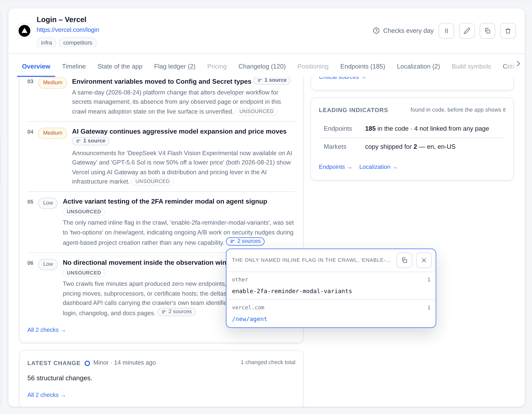This screenshot has height=414, width=532.
Task: Click the Critical sources link
Action: [342, 78]
